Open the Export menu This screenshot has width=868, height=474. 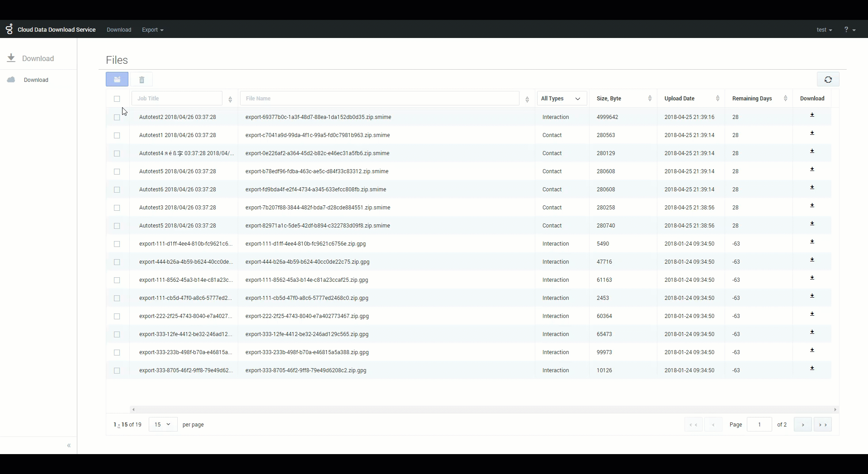pos(152,30)
